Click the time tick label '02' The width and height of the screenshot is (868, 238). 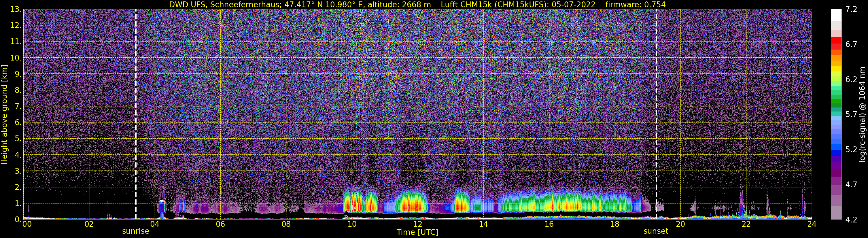(x=89, y=224)
